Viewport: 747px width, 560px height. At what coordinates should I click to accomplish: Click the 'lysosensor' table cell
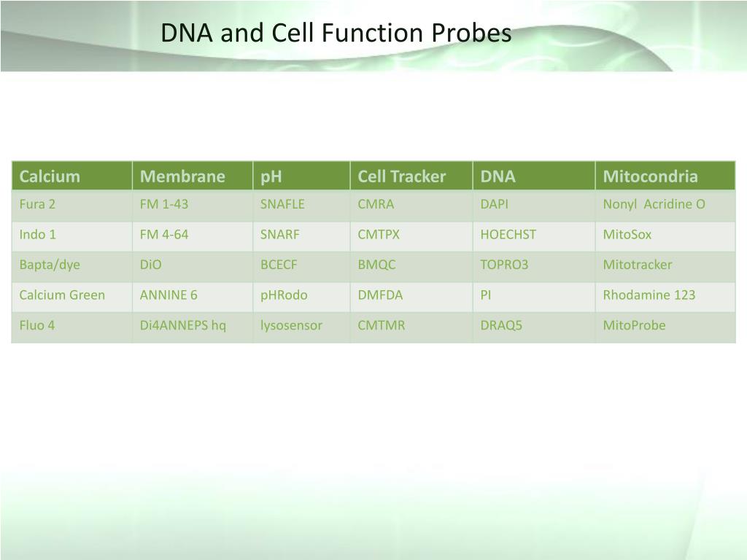301,327
